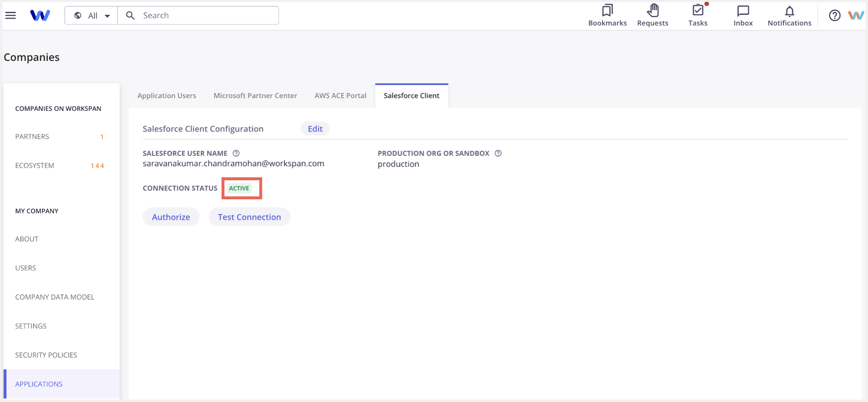Open Partners in the sidebar
Viewport: 868px width, 402px height.
[x=32, y=137]
